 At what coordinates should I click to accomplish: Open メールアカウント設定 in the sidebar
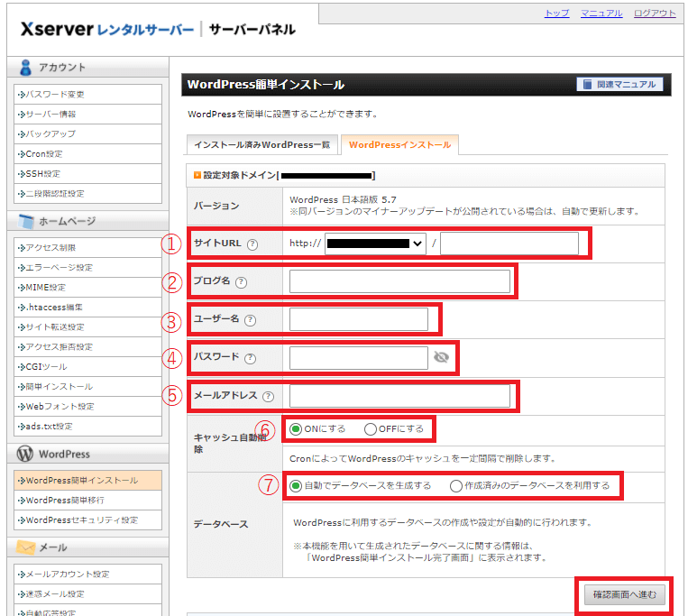[87, 575]
